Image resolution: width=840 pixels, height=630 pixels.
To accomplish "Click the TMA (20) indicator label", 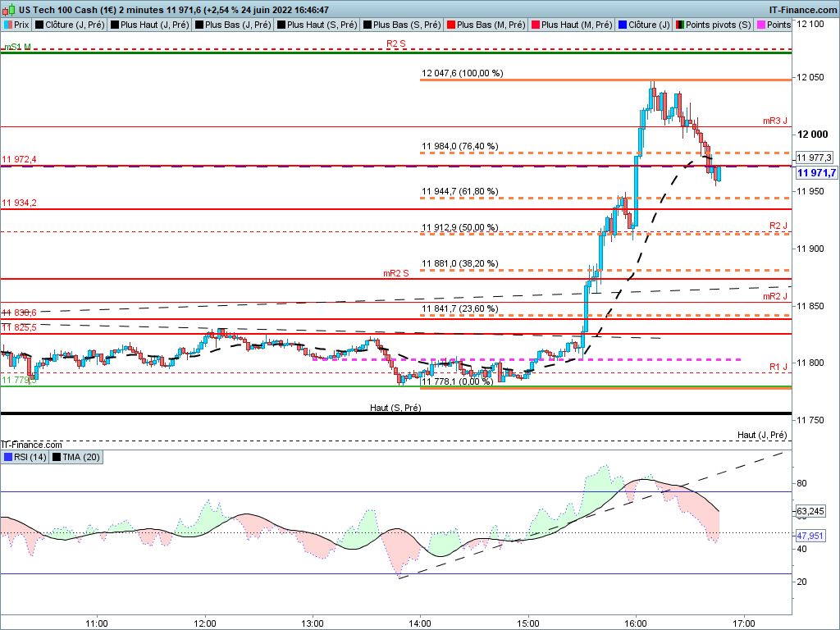I will click(x=75, y=457).
